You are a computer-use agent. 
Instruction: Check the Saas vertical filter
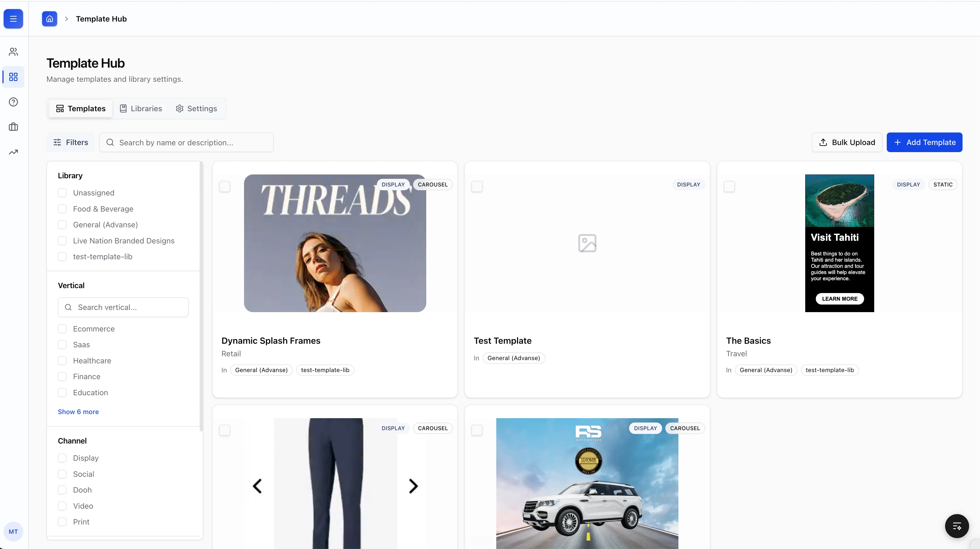pyautogui.click(x=62, y=345)
